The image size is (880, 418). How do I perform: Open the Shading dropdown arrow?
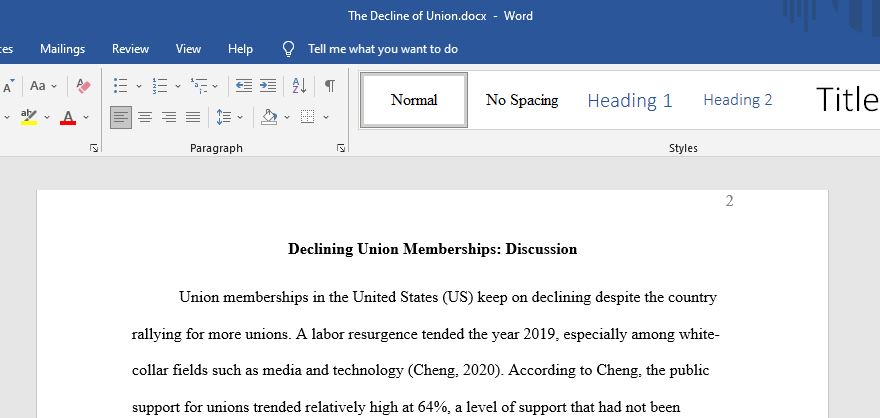pos(287,117)
